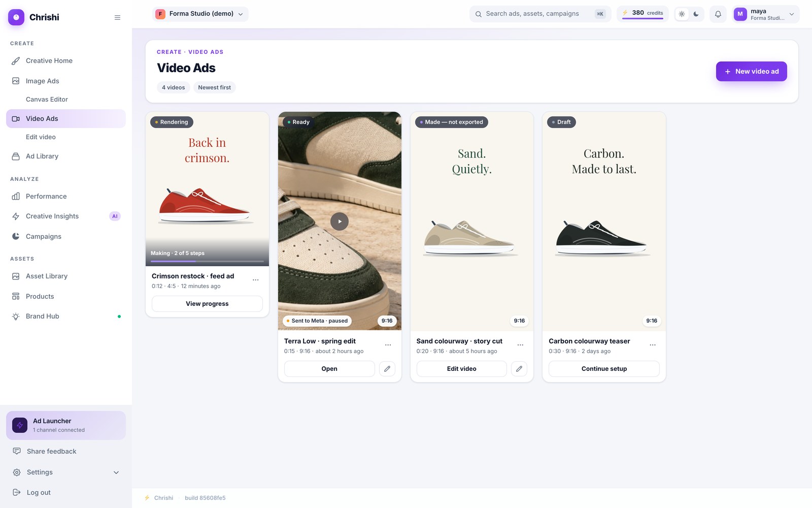View the 380 credits balance

click(x=642, y=13)
